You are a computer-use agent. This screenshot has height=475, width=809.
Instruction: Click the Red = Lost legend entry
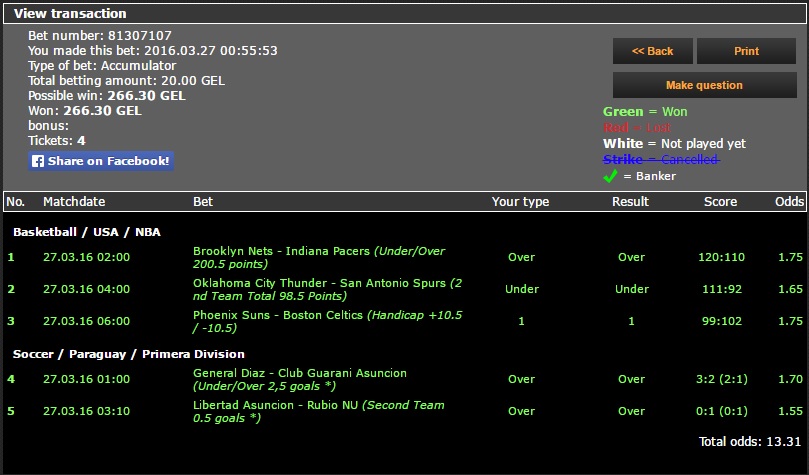click(x=637, y=127)
